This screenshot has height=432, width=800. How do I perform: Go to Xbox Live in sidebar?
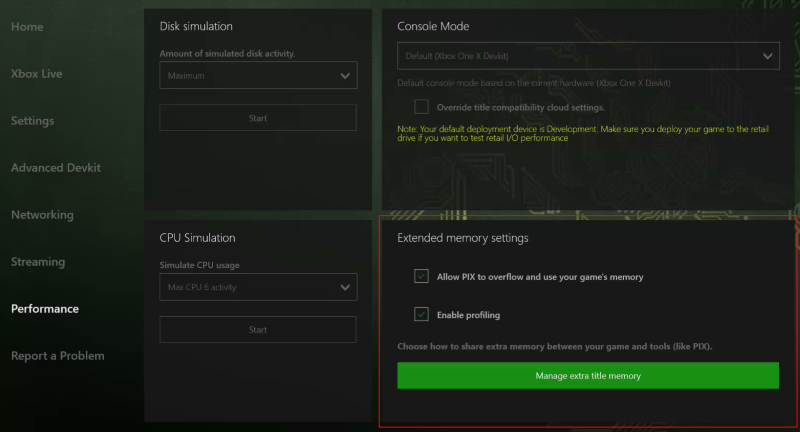pyautogui.click(x=36, y=73)
